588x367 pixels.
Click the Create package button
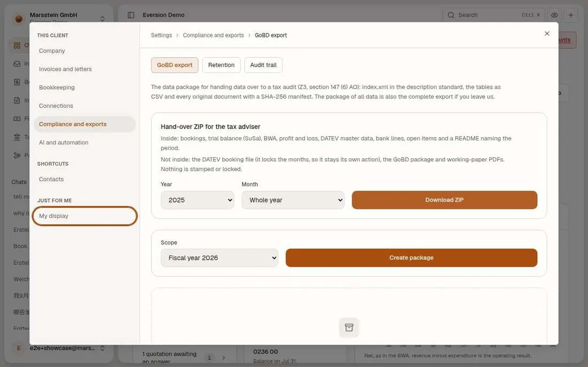[412, 257]
